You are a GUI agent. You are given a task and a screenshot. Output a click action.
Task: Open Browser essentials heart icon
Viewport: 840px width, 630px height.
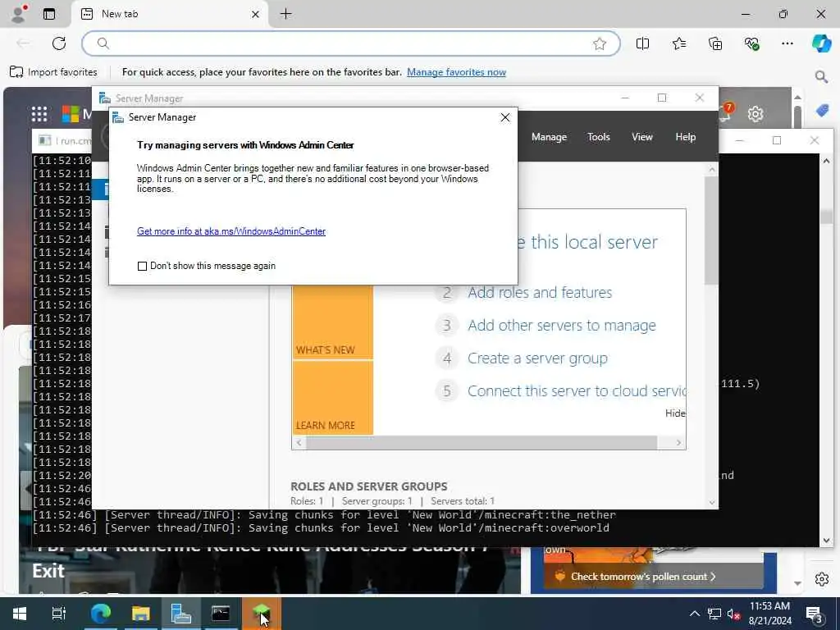(x=751, y=44)
